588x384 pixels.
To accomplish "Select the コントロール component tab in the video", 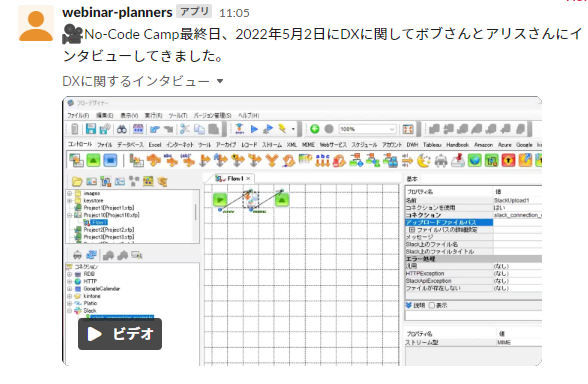I will 80,144.
